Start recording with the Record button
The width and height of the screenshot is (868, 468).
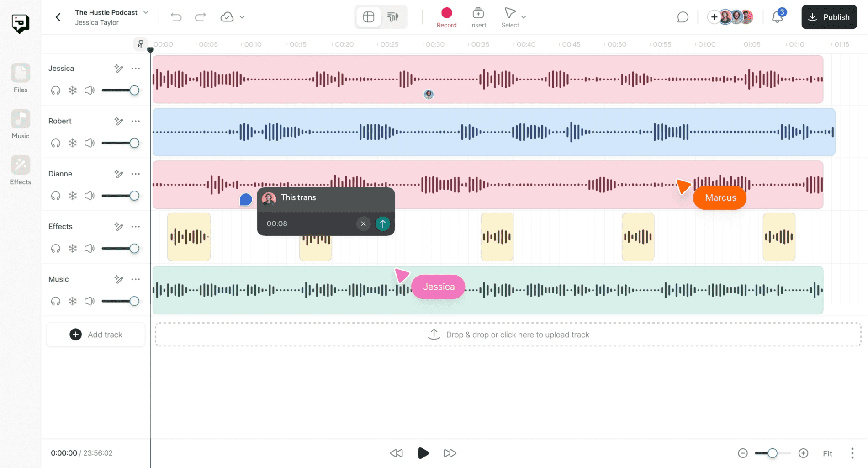click(446, 17)
